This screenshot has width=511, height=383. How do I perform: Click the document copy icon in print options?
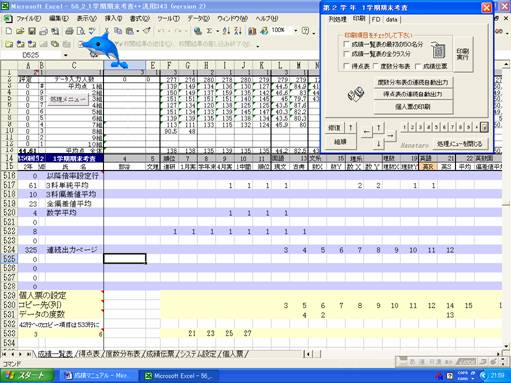(438, 51)
